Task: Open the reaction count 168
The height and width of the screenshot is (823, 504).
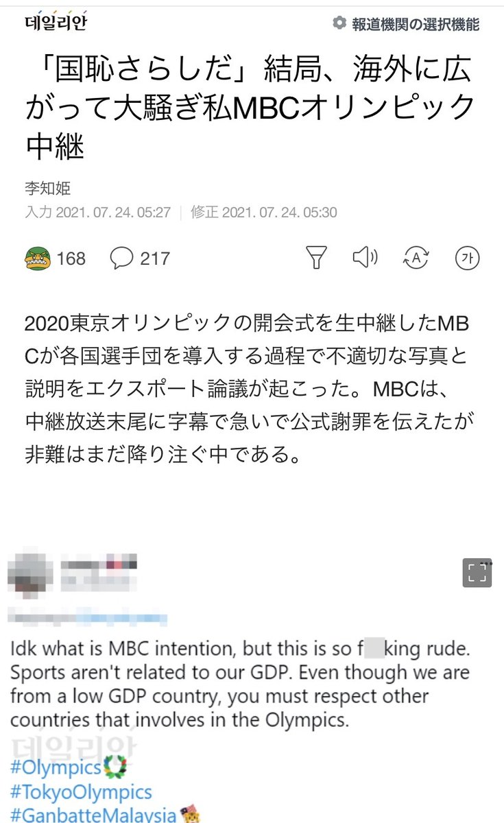Action: click(x=71, y=259)
